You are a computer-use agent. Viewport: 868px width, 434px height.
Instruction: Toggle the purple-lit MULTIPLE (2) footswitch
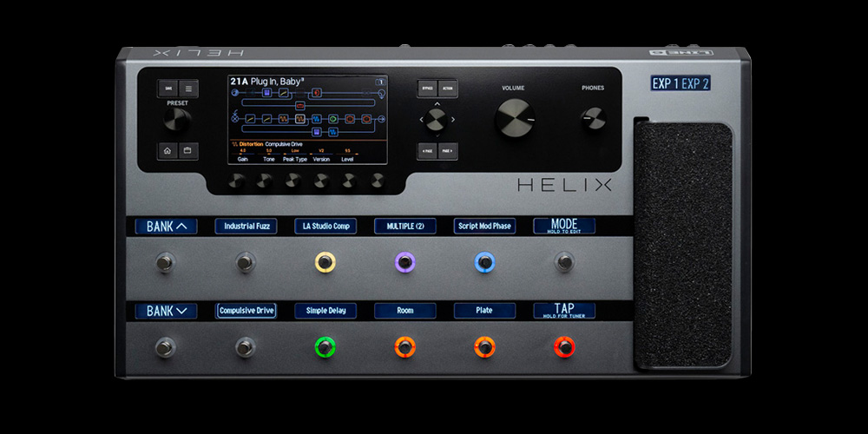pyautogui.click(x=405, y=262)
